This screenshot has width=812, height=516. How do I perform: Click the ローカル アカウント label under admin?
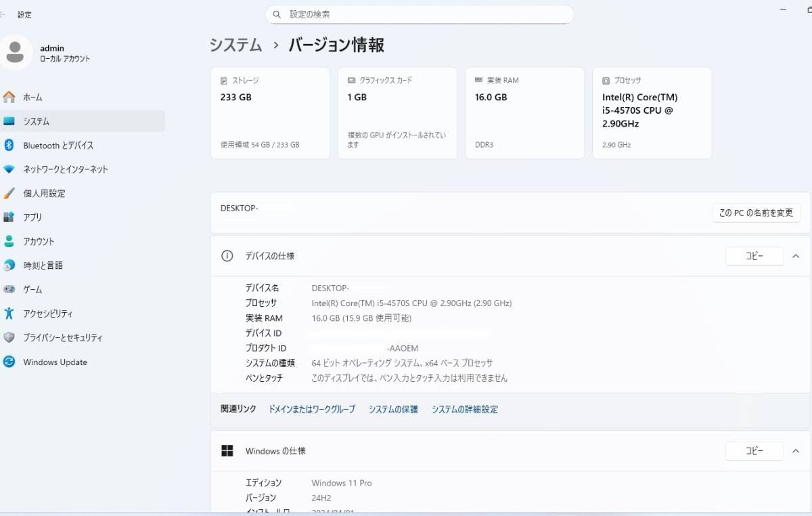[65, 59]
